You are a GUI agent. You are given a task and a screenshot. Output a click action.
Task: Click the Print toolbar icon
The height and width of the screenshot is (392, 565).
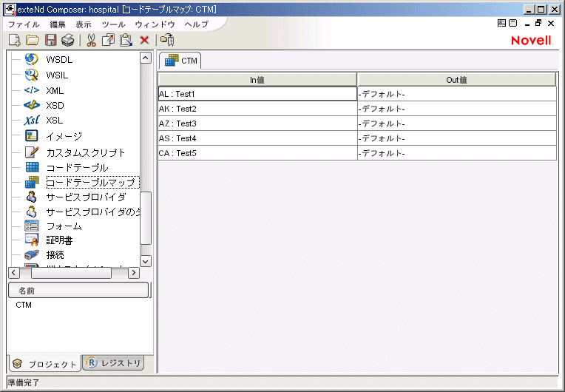tap(68, 40)
